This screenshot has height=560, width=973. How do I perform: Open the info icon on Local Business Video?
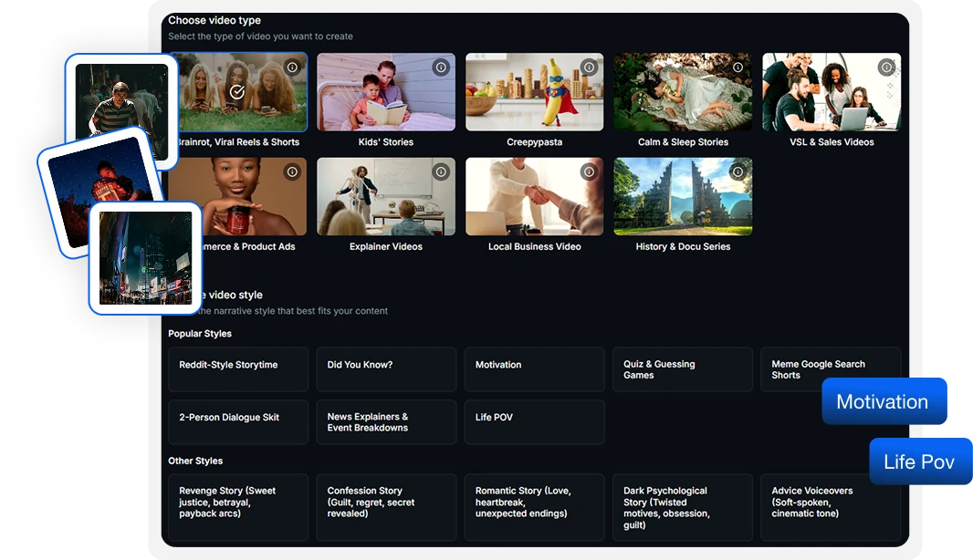(x=590, y=171)
